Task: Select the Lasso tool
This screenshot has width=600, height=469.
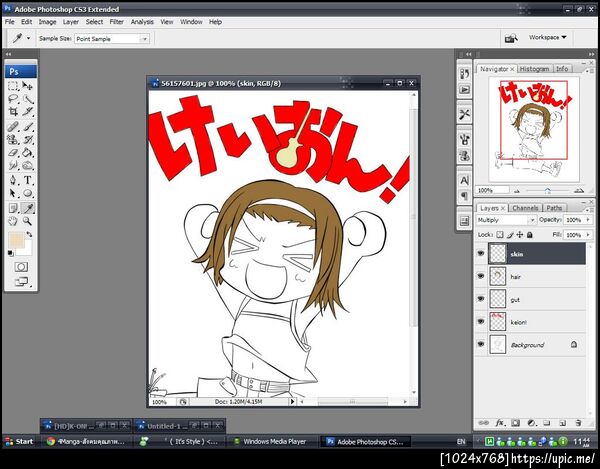Action: [13, 99]
